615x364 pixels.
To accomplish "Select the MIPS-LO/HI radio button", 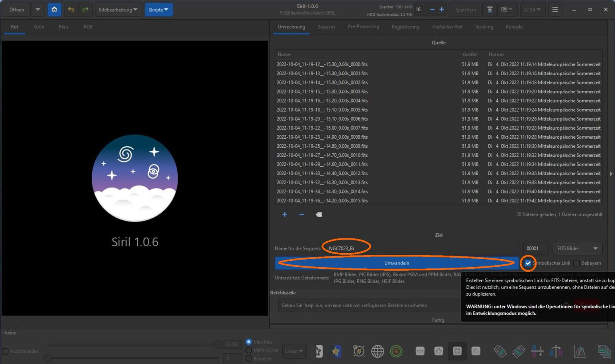I will coord(249,350).
